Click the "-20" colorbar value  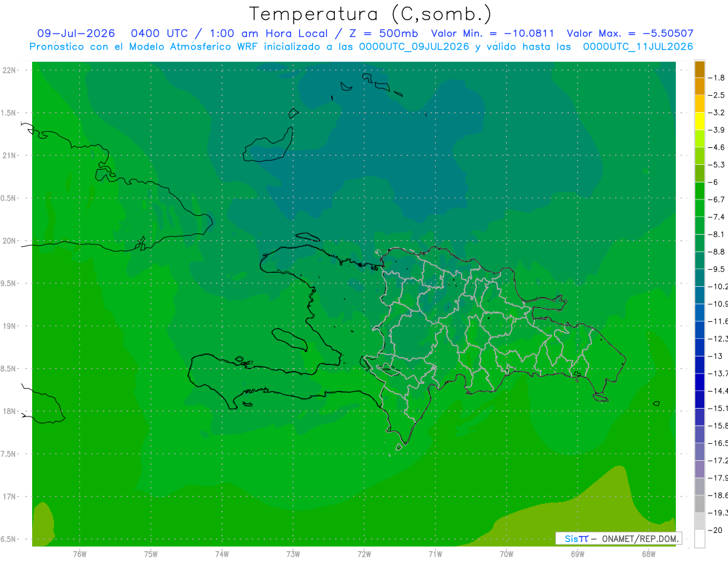[x=715, y=530]
